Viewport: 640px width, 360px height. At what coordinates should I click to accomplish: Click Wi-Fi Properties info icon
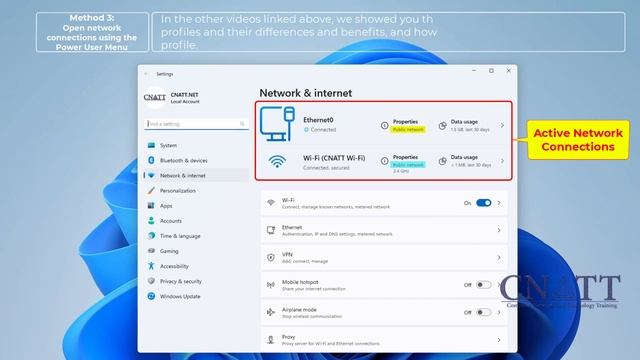click(x=384, y=161)
